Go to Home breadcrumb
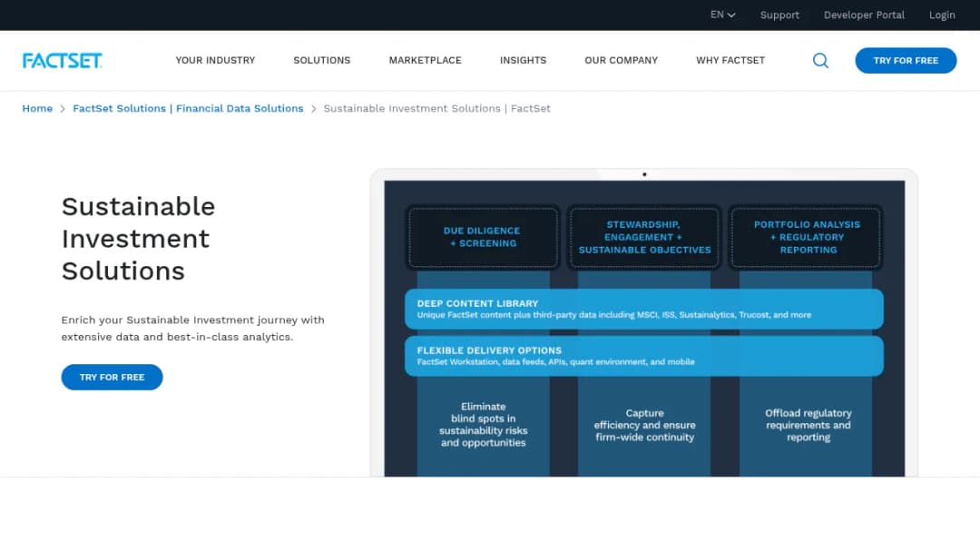 (37, 108)
